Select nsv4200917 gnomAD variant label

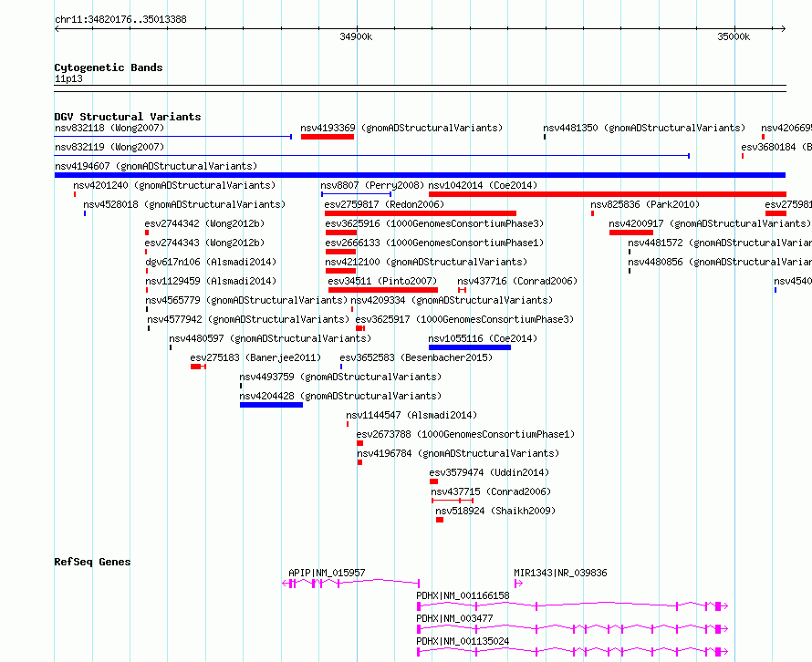(x=710, y=223)
